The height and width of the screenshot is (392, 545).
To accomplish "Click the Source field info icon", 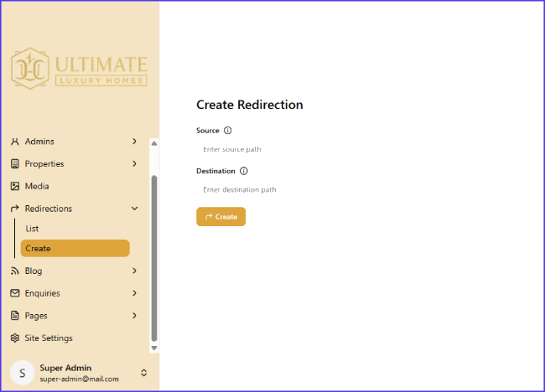I will [227, 131].
